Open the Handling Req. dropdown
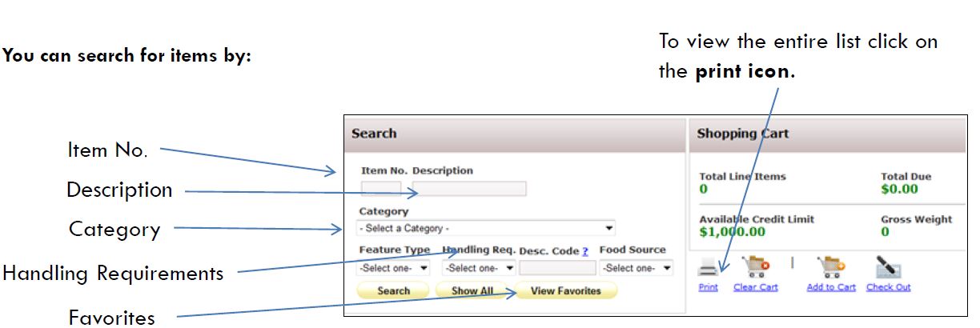The width and height of the screenshot is (980, 328). (480, 268)
